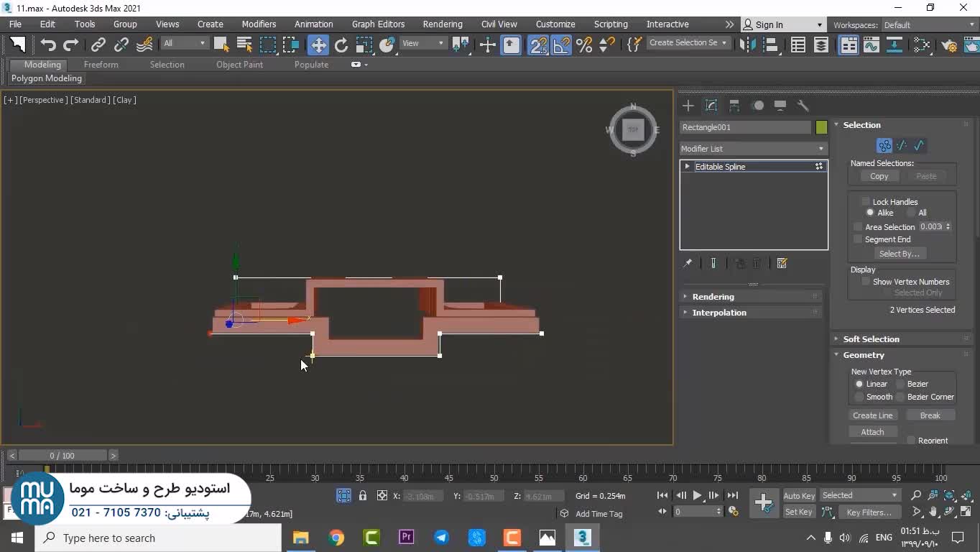The width and height of the screenshot is (980, 552).
Task: Enable the Lock Handles checkbox
Action: [x=866, y=202]
